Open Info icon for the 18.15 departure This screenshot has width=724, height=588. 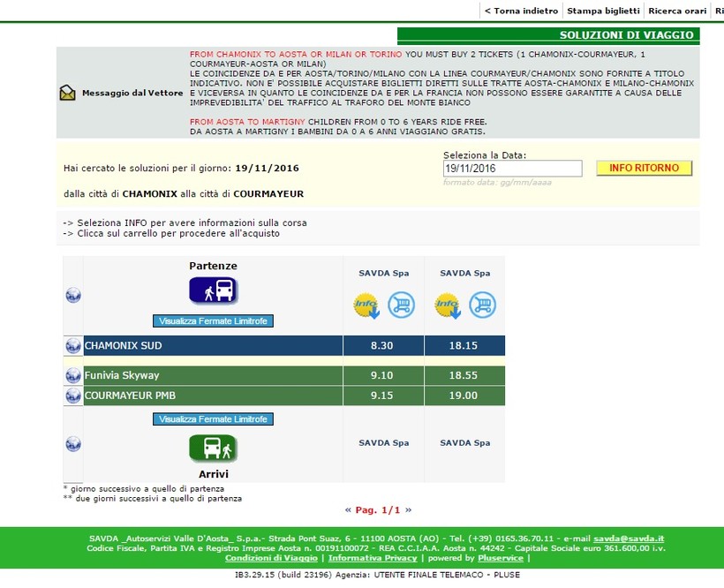(448, 305)
